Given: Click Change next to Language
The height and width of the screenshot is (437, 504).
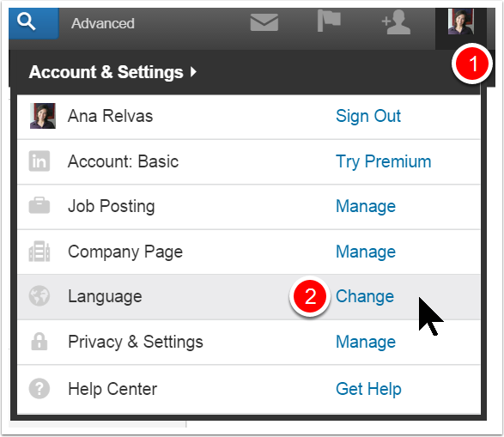Looking at the screenshot, I should tap(365, 296).
